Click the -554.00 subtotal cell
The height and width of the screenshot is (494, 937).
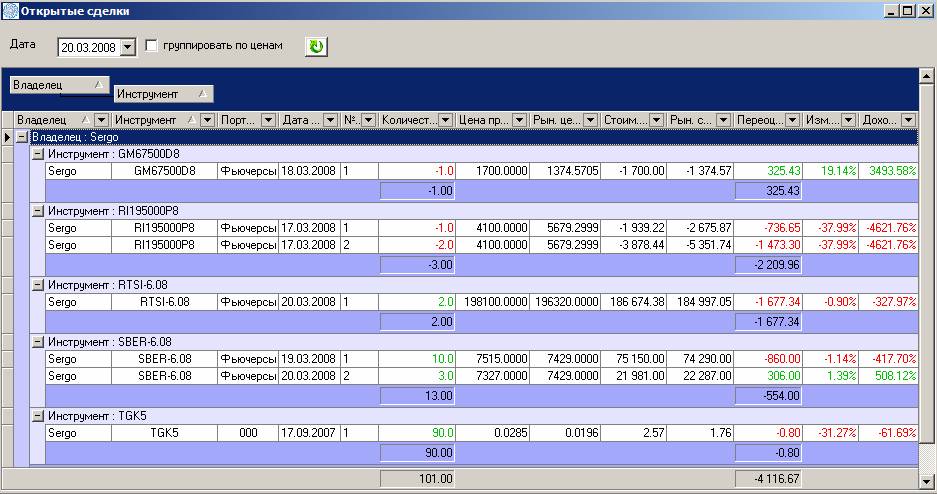pyautogui.click(x=768, y=395)
